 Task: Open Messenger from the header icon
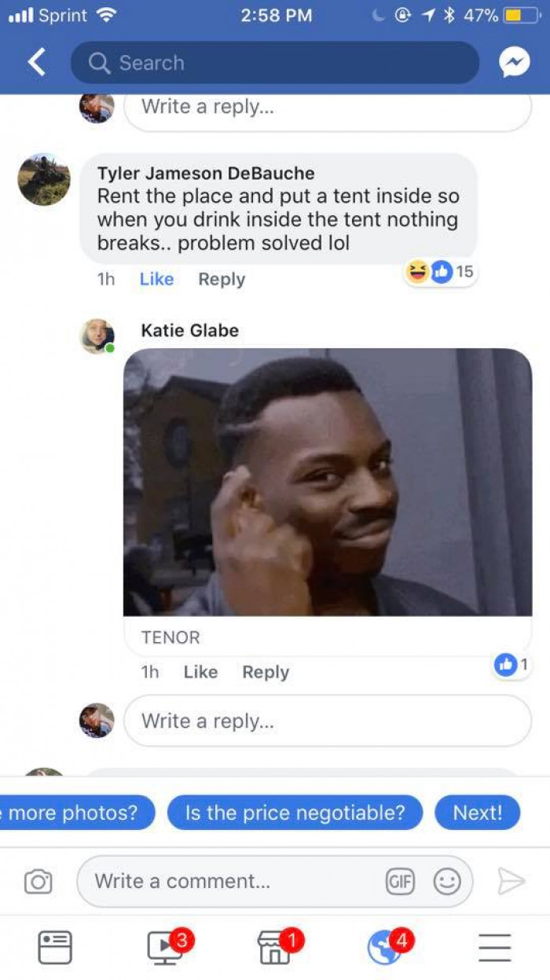[x=515, y=63]
